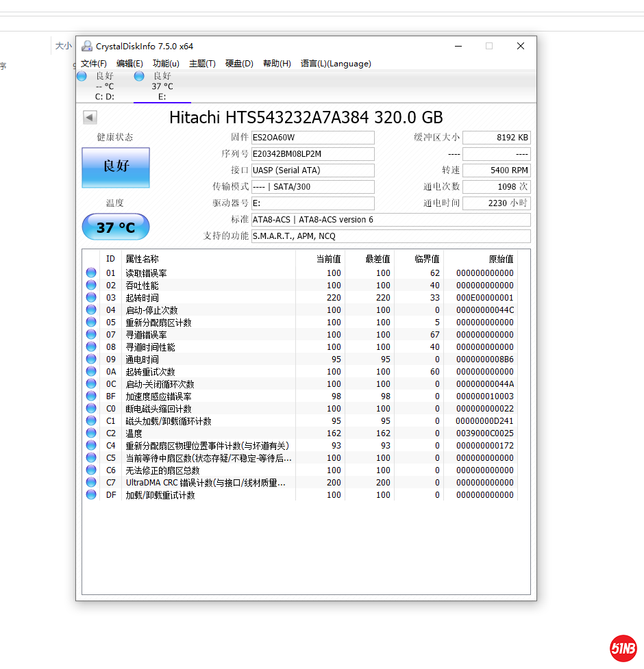The width and height of the screenshot is (644, 669).
Task: Click status orb for 通电时间 attribute row
Action: [x=91, y=359]
